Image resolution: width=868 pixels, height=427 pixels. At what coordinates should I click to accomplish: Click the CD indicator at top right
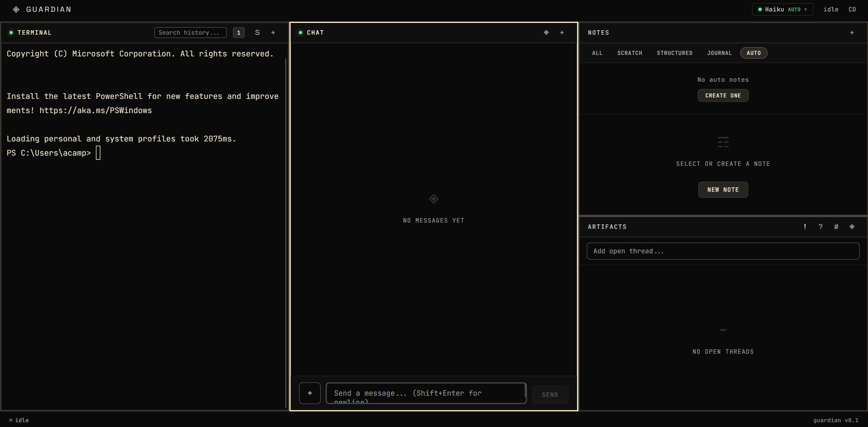point(853,9)
